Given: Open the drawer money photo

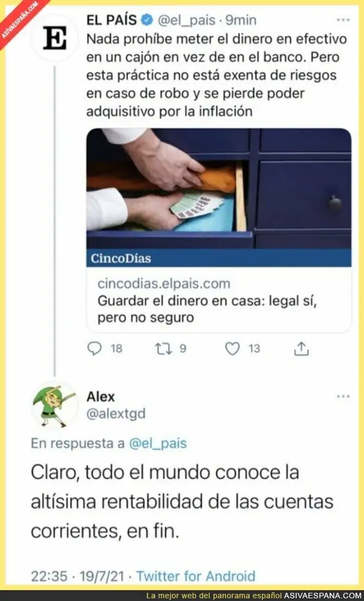Looking at the screenshot, I should pyautogui.click(x=219, y=189).
